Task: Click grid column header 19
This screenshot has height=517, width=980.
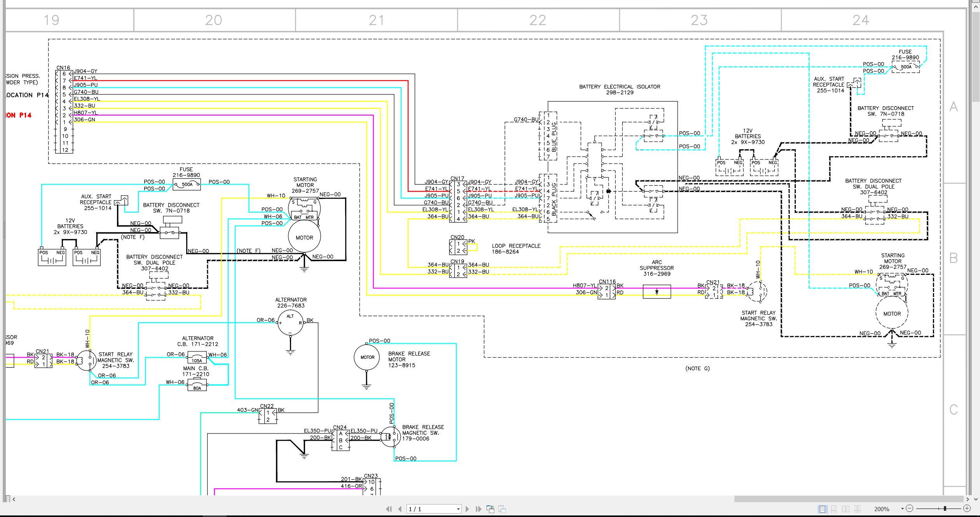Action: coord(51,20)
